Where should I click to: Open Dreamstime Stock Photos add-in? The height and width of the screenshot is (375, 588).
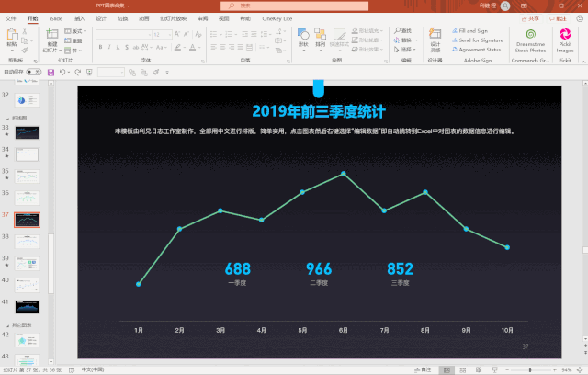point(531,40)
